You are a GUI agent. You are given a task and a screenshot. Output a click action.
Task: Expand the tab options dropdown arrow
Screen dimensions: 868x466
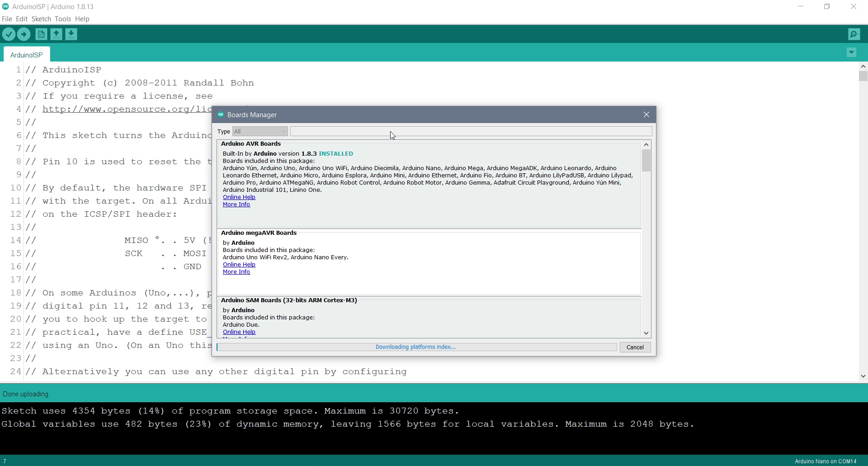[851, 52]
